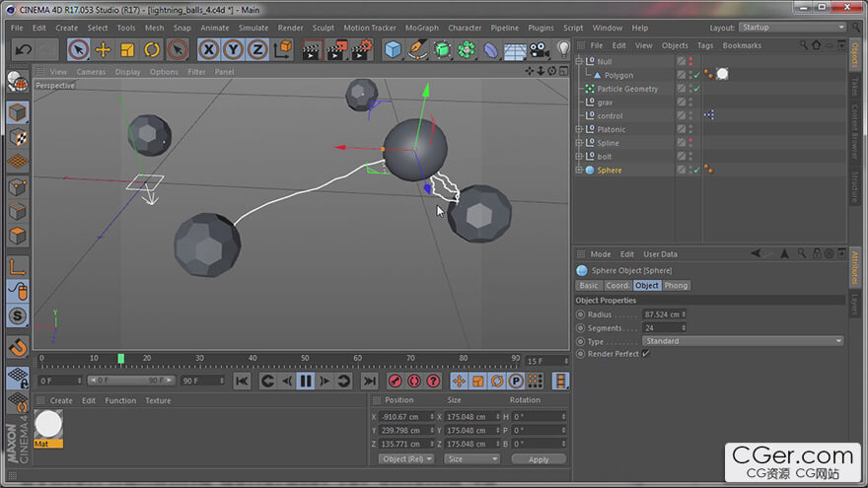Open attribute manager User Data menu
This screenshot has width=868, height=488.
point(660,254)
